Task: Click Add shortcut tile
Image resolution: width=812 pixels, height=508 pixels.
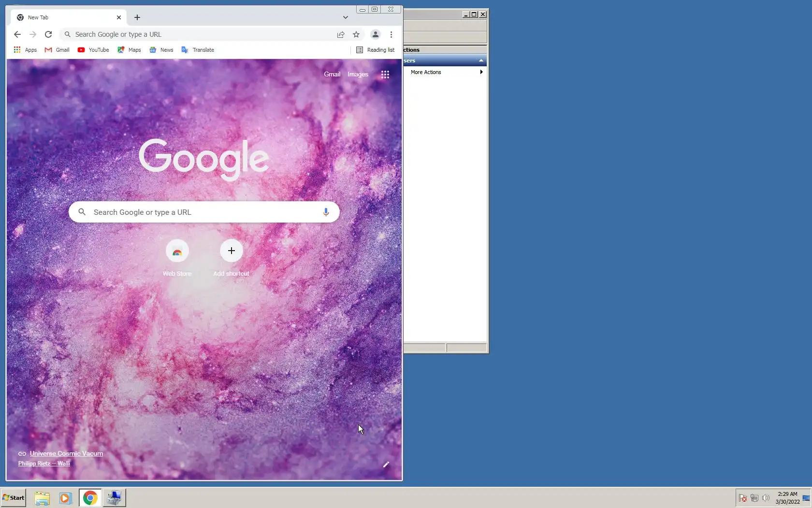Action: coord(231,258)
